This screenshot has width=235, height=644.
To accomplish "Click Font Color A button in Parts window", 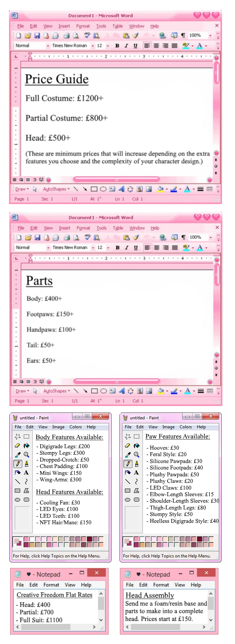I will click(x=200, y=248).
